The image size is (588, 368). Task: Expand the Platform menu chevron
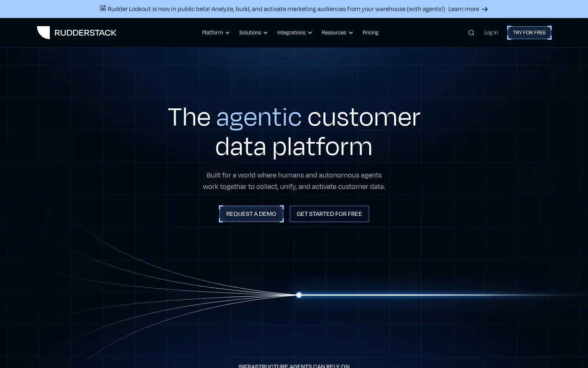227,33
